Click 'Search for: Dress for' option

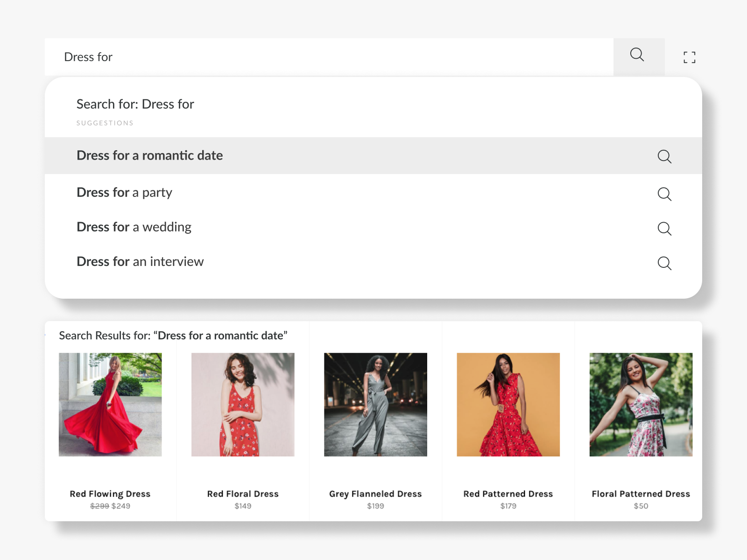pyautogui.click(x=135, y=104)
